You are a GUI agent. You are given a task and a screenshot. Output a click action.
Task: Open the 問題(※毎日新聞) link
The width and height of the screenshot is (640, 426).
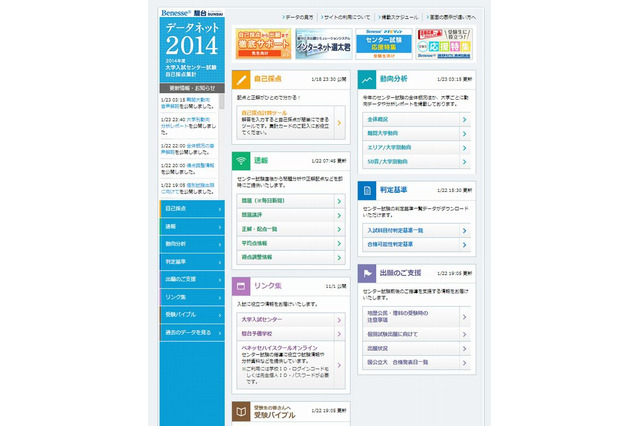(263, 201)
